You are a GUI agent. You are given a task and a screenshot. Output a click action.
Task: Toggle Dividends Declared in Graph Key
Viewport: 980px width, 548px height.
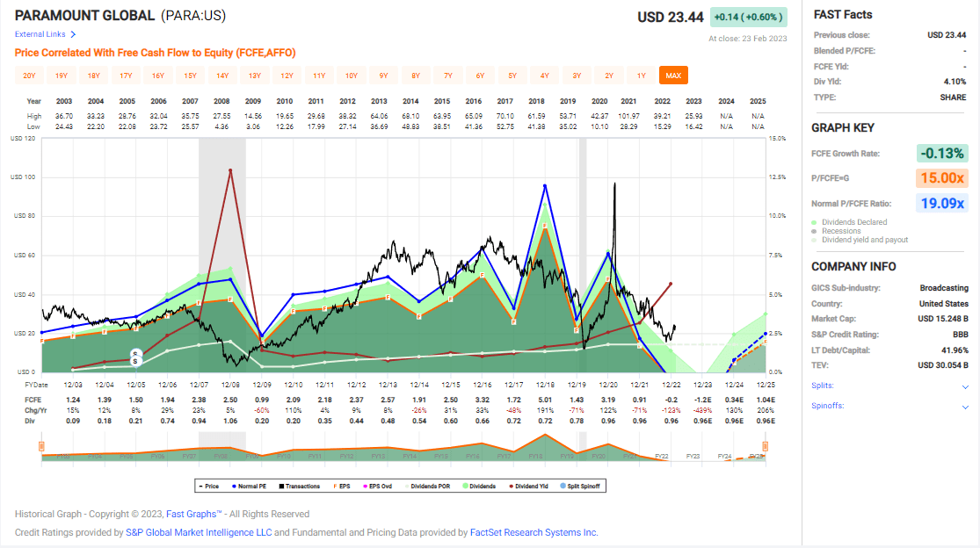pos(849,222)
